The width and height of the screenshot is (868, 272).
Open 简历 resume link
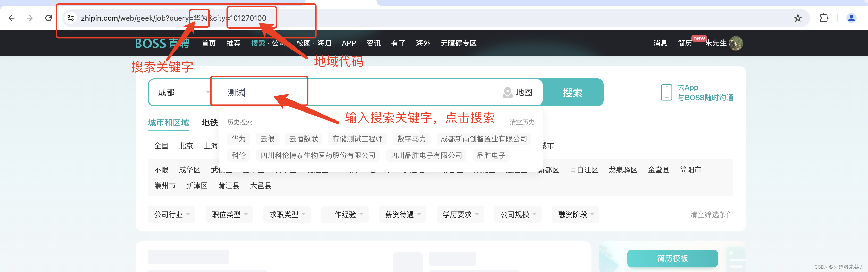click(x=685, y=43)
